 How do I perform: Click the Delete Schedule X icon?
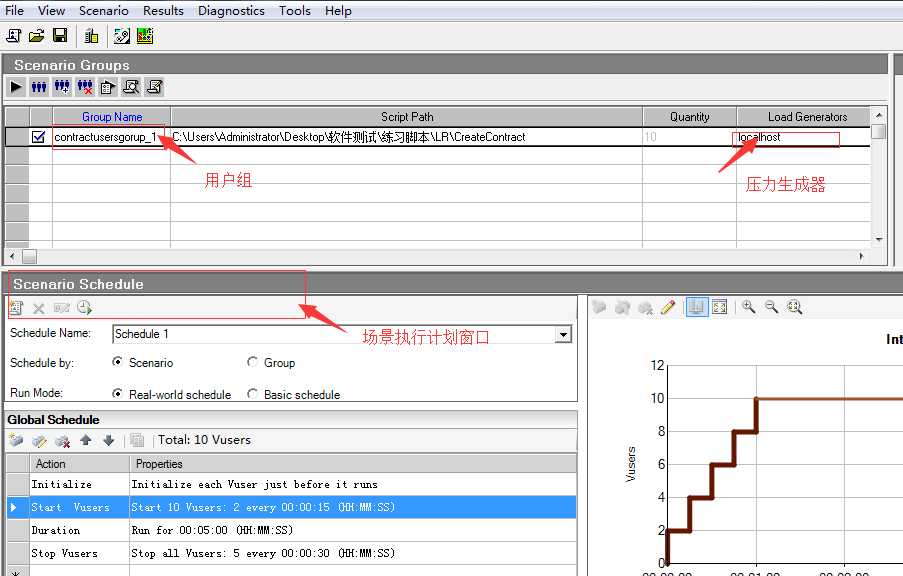pos(39,308)
